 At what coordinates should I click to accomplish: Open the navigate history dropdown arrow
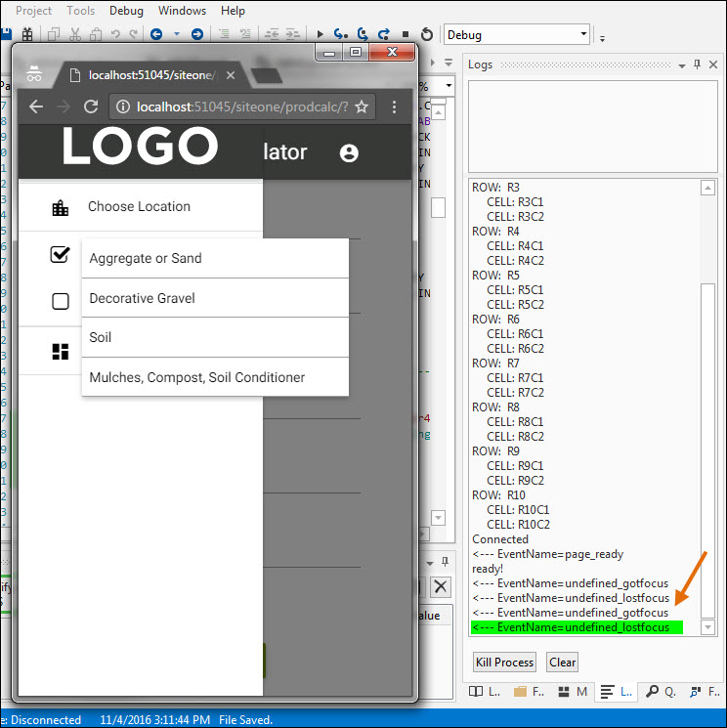click(x=177, y=34)
